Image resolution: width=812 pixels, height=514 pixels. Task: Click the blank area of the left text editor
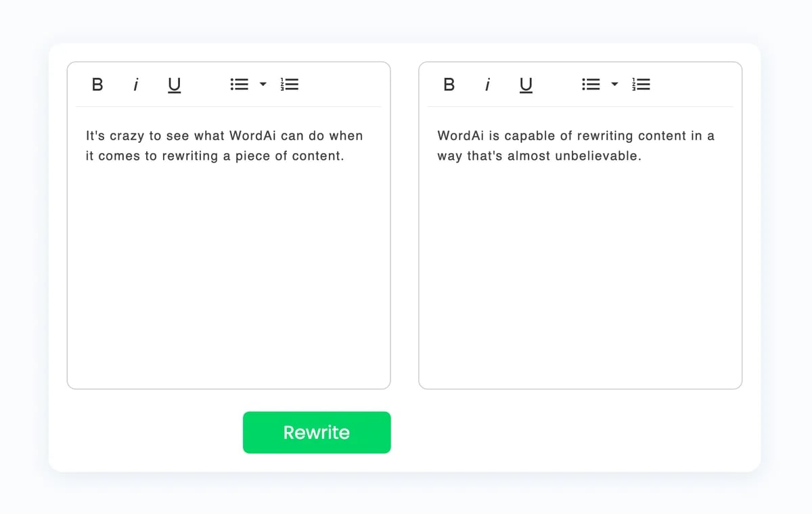click(229, 271)
